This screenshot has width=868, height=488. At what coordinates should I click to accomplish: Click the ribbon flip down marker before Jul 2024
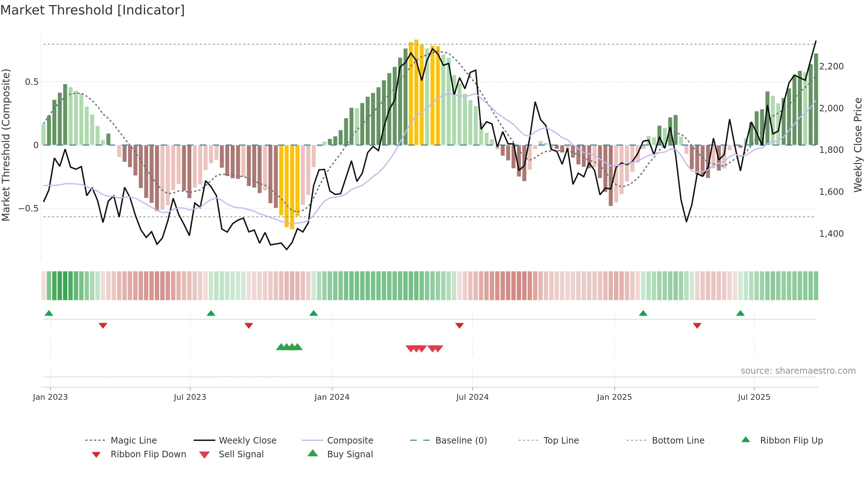tap(459, 326)
